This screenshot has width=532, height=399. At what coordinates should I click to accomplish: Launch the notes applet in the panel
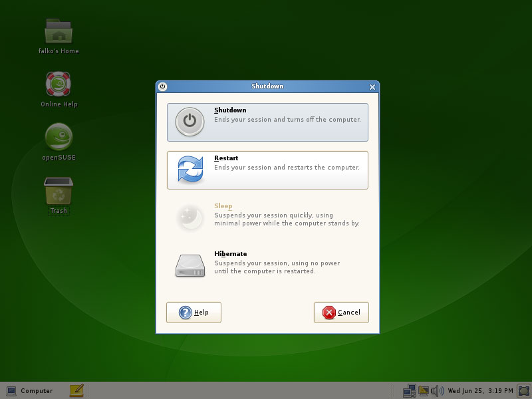pos(76,391)
